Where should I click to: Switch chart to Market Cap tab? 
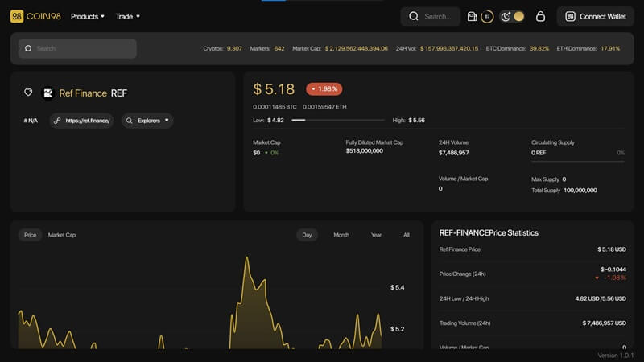coord(62,235)
